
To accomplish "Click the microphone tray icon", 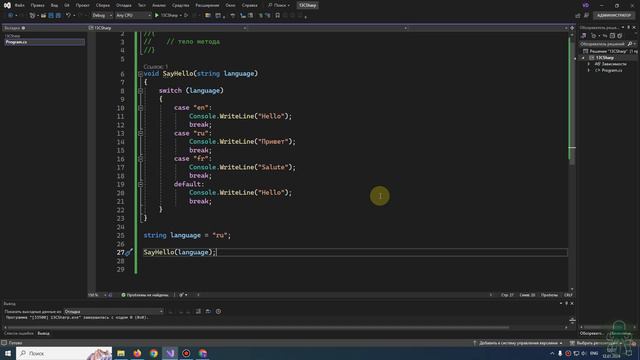I will click(560, 353).
